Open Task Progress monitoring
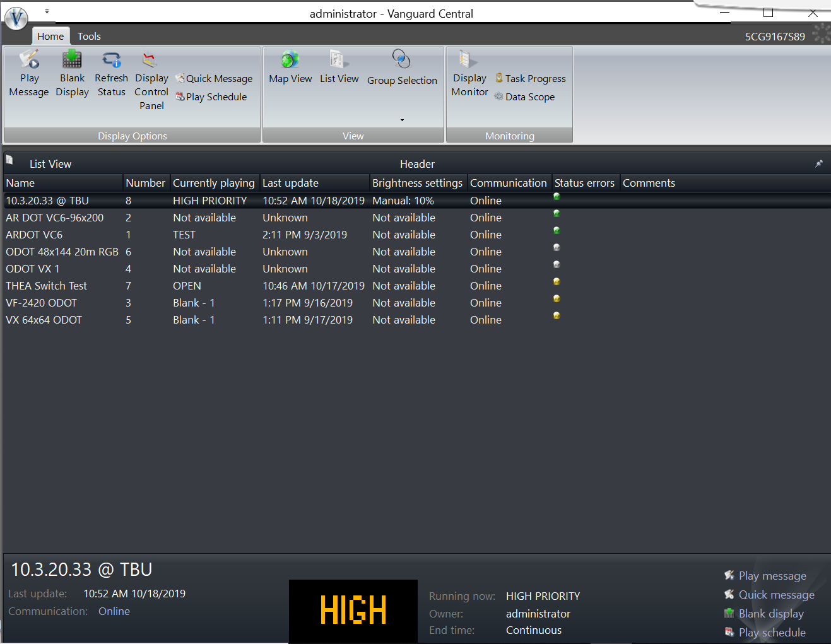 pyautogui.click(x=531, y=78)
